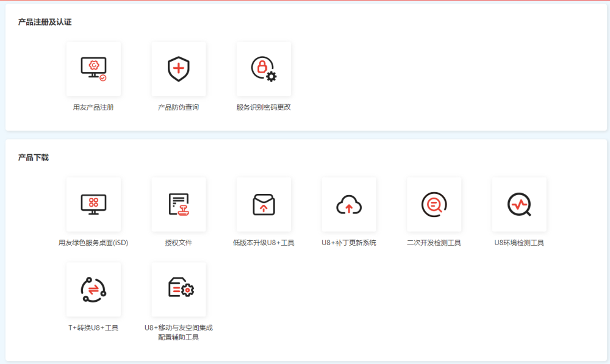Click the 低版本升级U8+工具 icon
610x364 pixels.
[264, 204]
